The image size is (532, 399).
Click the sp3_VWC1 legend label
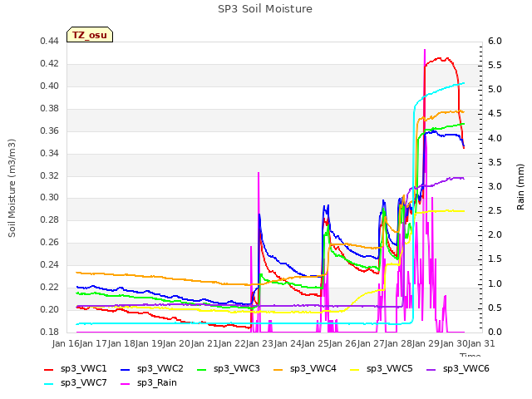coord(83,368)
